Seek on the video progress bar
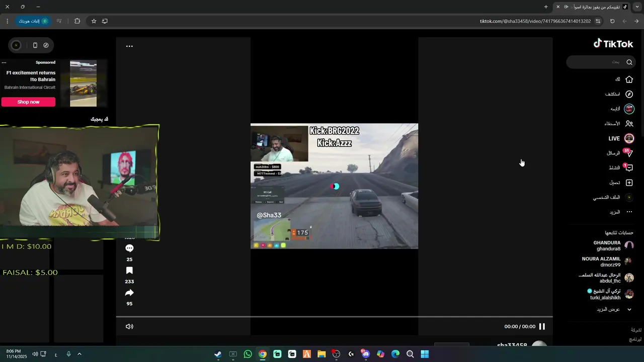 click(x=334, y=317)
